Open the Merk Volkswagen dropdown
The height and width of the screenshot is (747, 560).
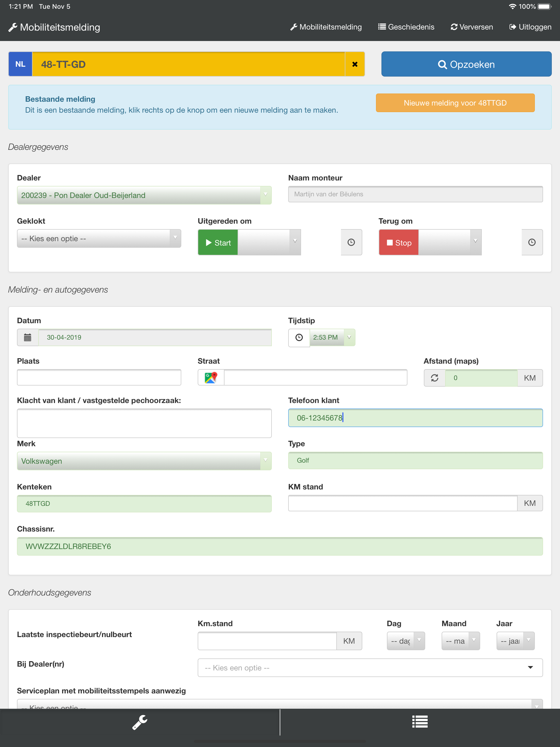144,461
